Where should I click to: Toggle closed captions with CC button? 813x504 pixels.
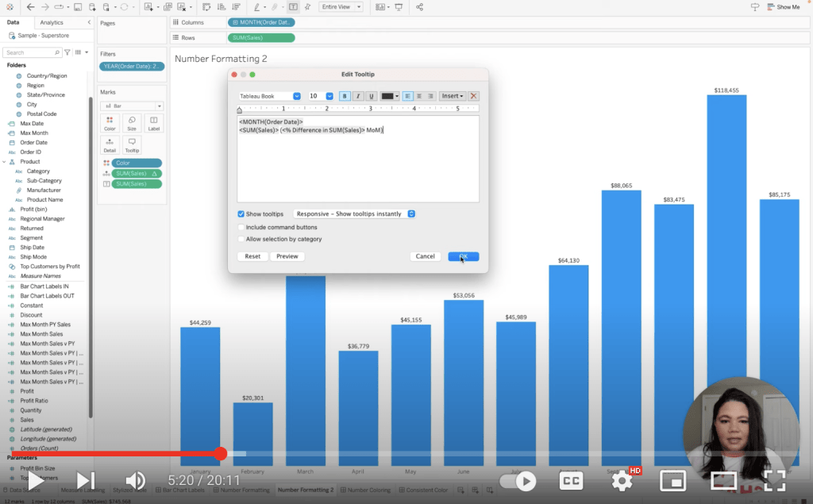click(571, 481)
